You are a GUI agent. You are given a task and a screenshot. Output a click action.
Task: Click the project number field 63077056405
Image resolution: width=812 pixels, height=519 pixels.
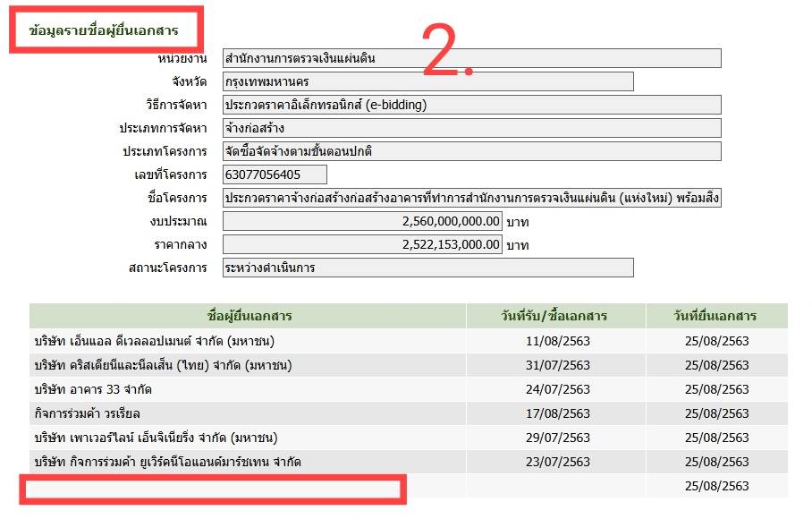coord(275,174)
